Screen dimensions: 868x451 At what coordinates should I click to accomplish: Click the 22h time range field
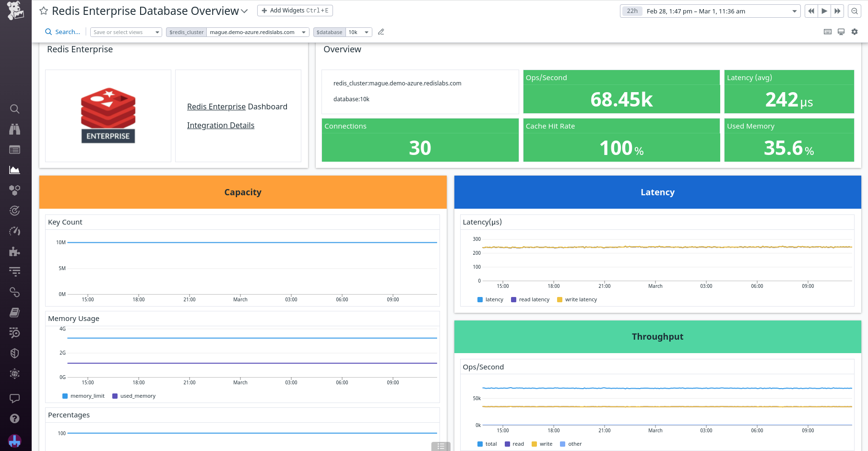631,11
